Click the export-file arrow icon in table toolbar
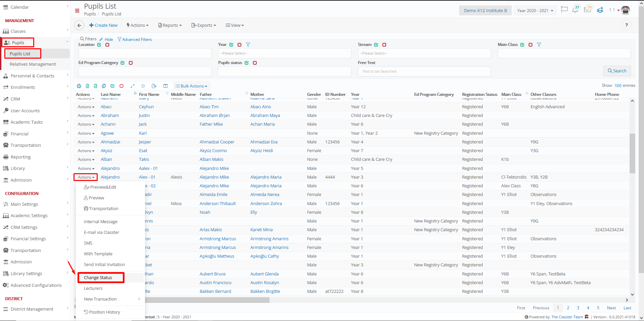 pyautogui.click(x=154, y=86)
